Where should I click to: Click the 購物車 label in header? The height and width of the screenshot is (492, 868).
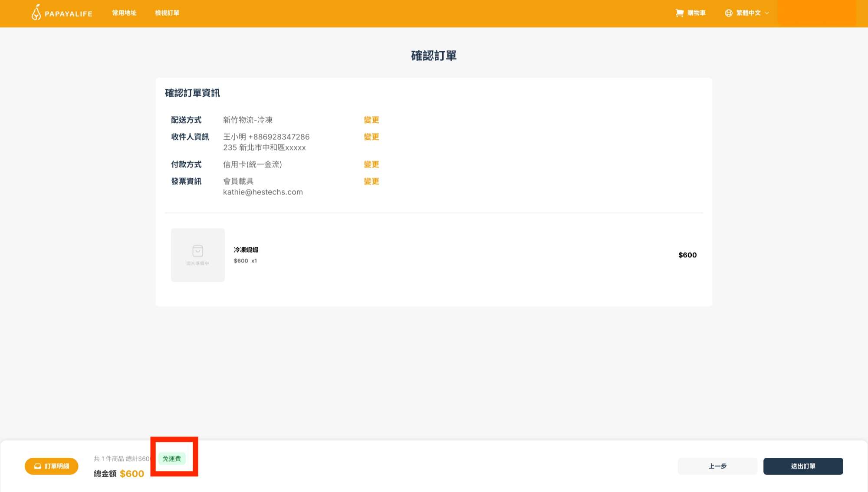696,13
